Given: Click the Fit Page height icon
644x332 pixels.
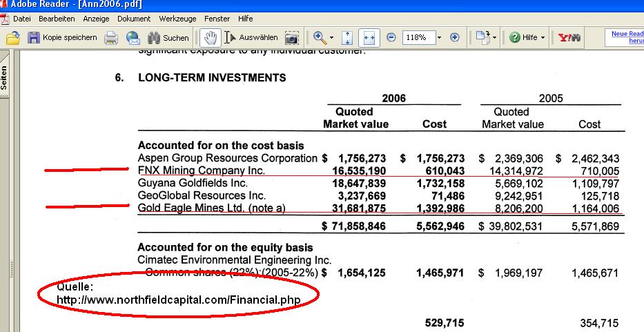Looking at the screenshot, I should pos(347,38).
